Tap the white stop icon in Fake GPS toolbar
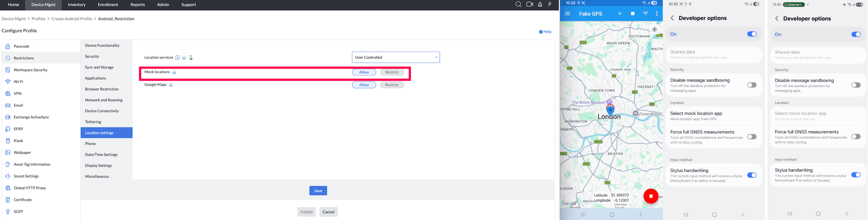The width and height of the screenshot is (868, 220). pos(633,14)
